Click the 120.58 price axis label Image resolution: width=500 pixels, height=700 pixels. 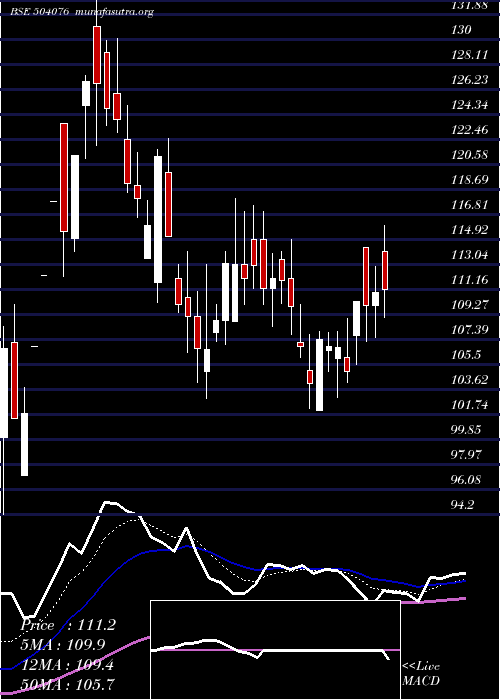[468, 155]
